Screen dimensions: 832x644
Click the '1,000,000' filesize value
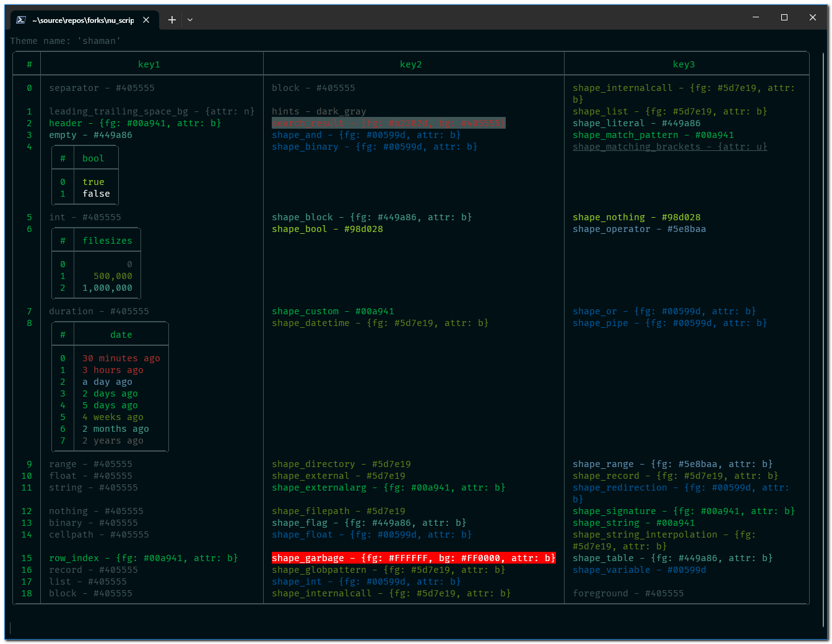coord(108,288)
